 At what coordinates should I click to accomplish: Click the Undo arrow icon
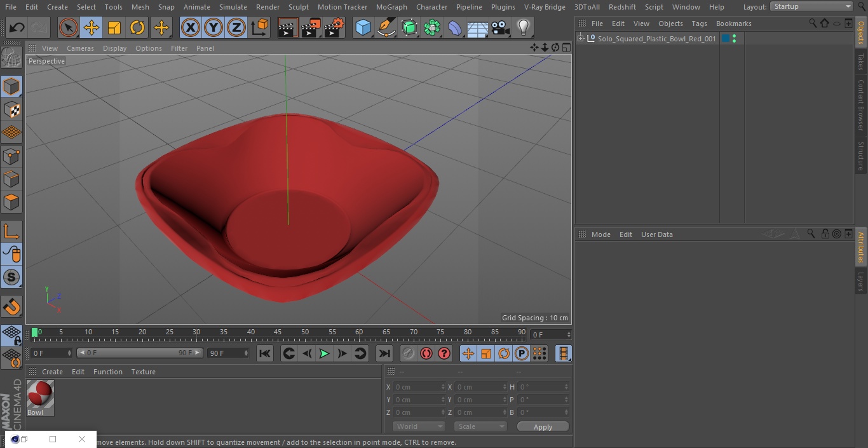click(17, 28)
